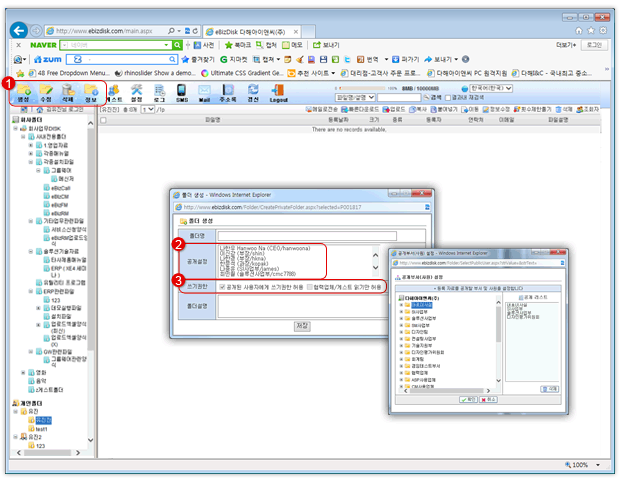Click the Logout door icon
Image resolution: width=620 pixels, height=480 pixels.
pyautogui.click(x=278, y=93)
